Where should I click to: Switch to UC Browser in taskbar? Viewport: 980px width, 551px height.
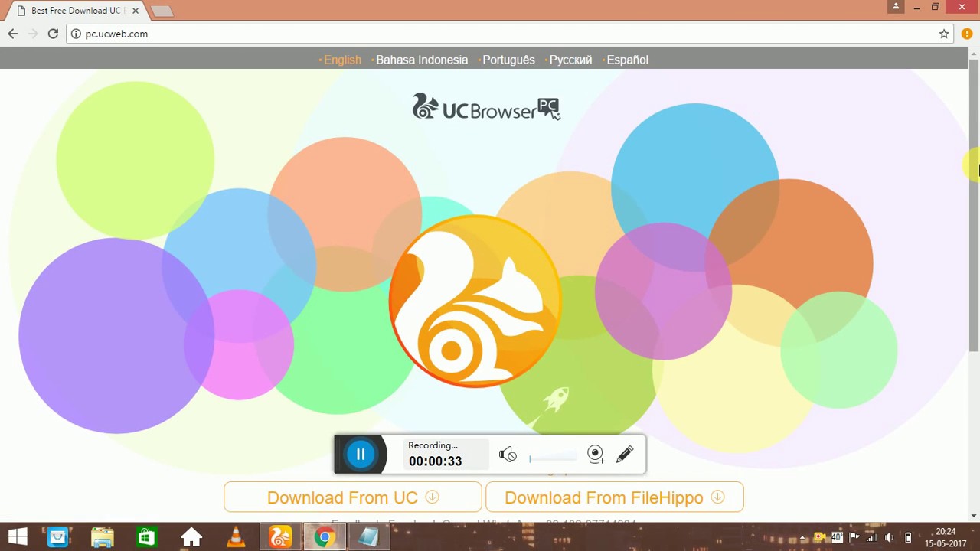[279, 537]
